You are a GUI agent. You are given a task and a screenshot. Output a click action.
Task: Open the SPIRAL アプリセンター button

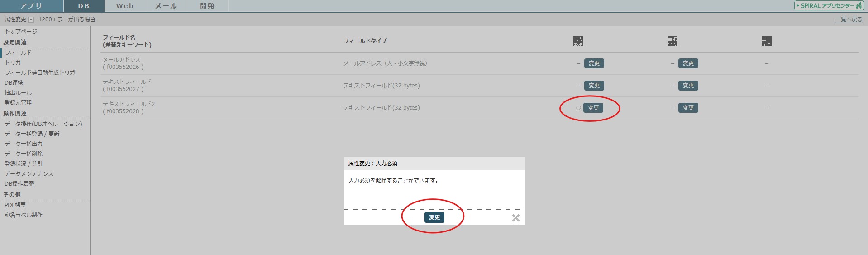(x=829, y=6)
